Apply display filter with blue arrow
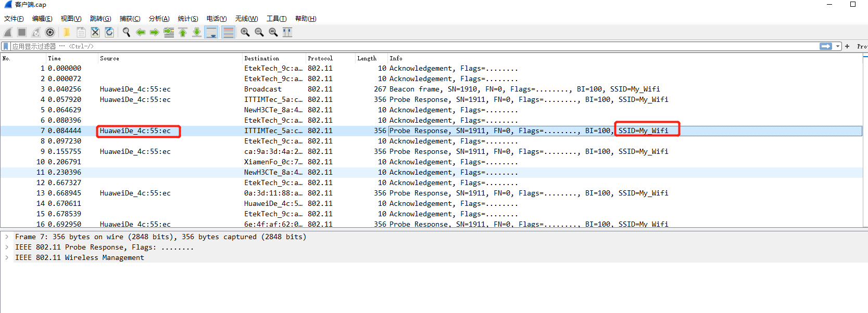Image resolution: width=868 pixels, height=313 pixels. [826, 46]
